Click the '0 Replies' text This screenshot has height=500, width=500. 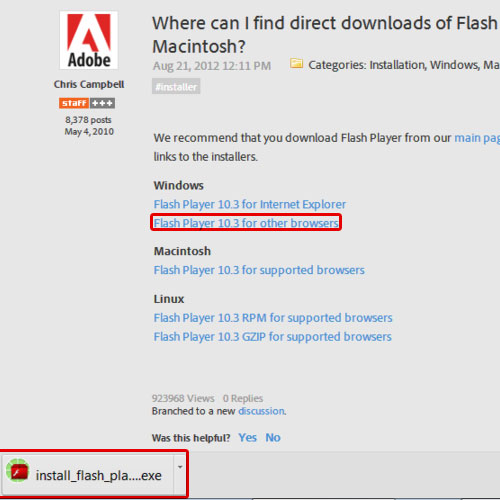[x=243, y=398]
